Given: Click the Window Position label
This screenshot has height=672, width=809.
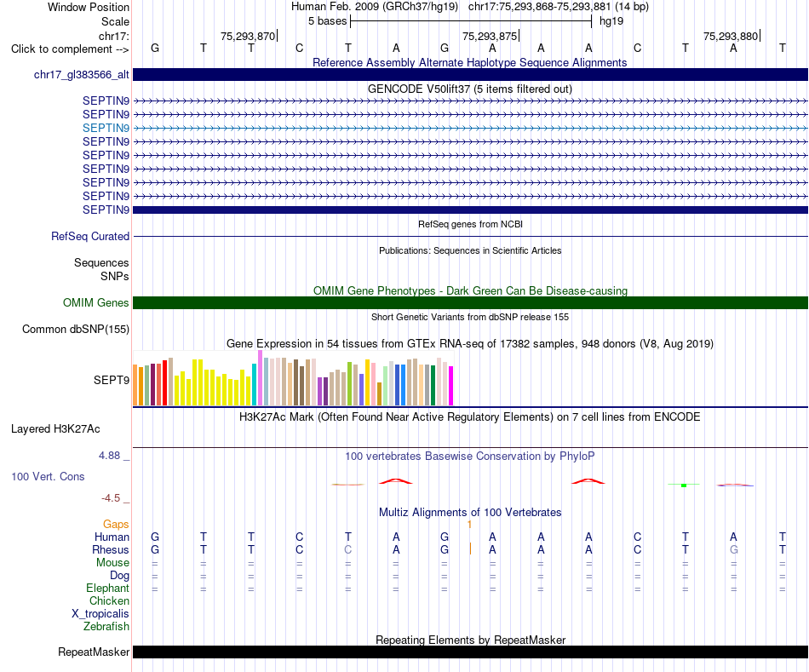Looking at the screenshot, I should pos(89,7).
